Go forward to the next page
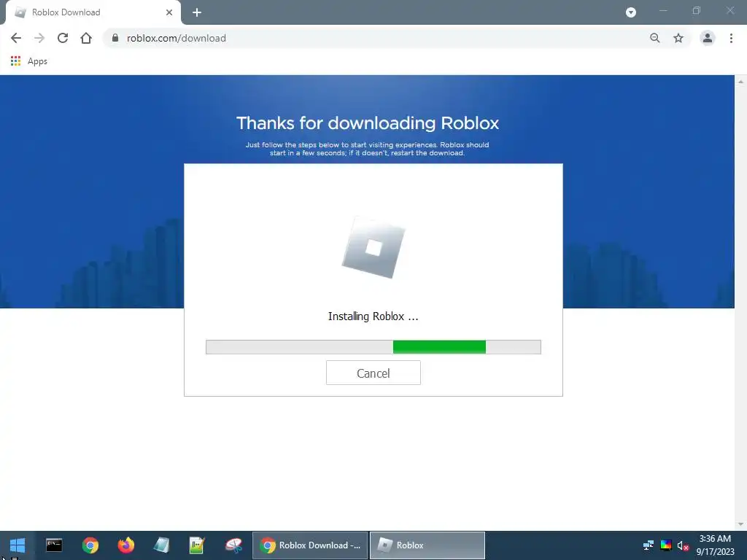The height and width of the screenshot is (560, 747). (39, 38)
